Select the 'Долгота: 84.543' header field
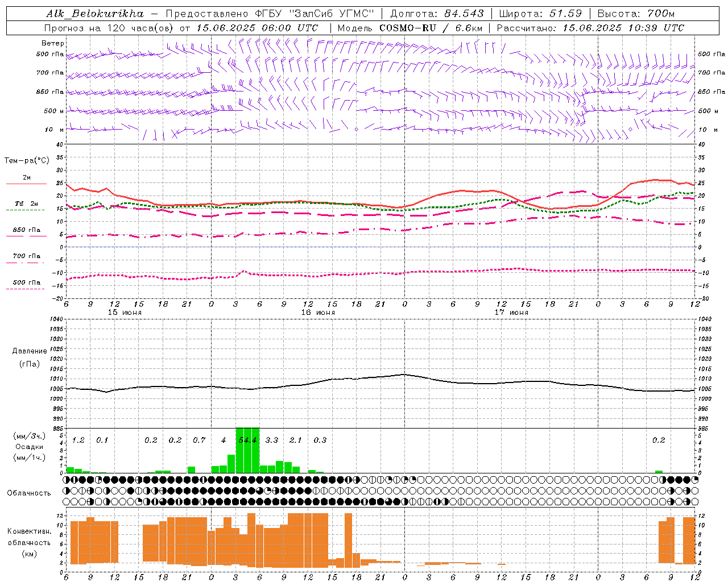This screenshot has width=728, height=582. coord(437,14)
